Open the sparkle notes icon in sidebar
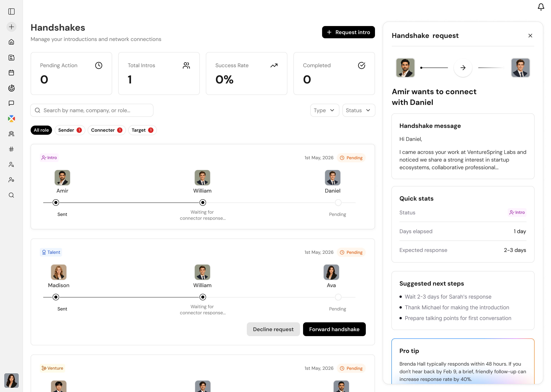The width and height of the screenshot is (551, 392). coord(11,57)
